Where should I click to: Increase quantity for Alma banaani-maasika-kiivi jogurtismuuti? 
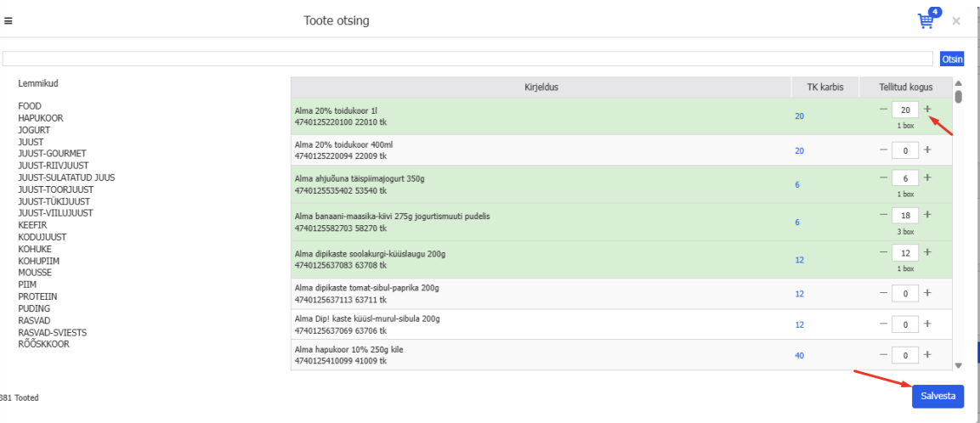coord(927,215)
